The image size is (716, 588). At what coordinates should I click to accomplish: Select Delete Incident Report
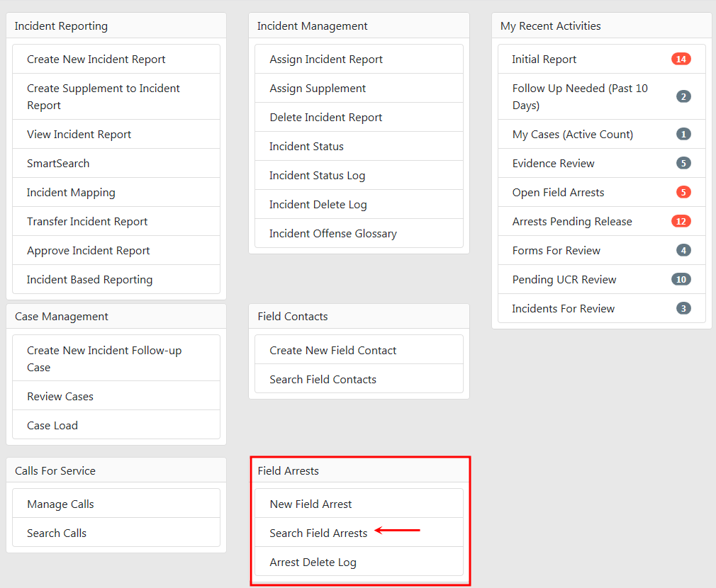point(326,118)
